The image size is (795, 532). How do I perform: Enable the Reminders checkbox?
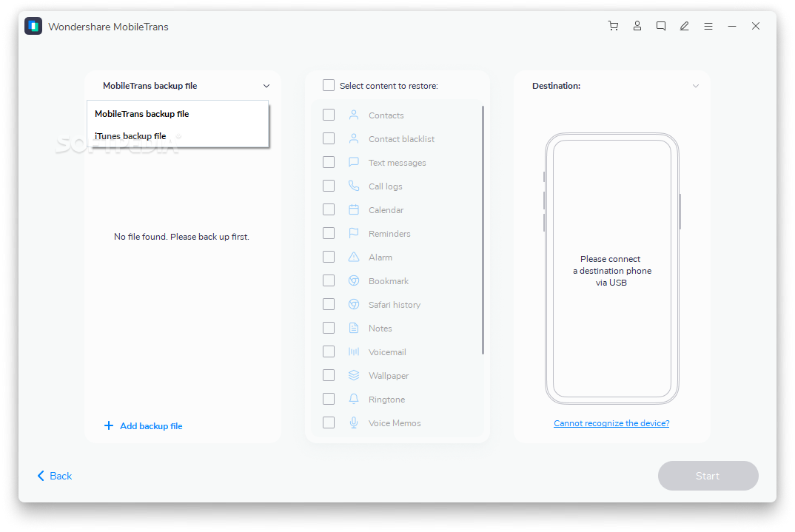pyautogui.click(x=329, y=233)
